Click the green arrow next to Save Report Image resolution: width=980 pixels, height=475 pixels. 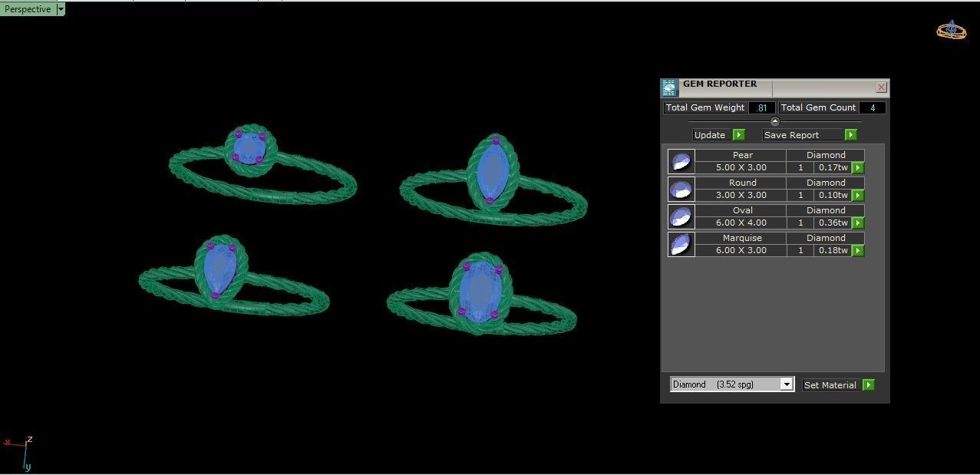(850, 135)
